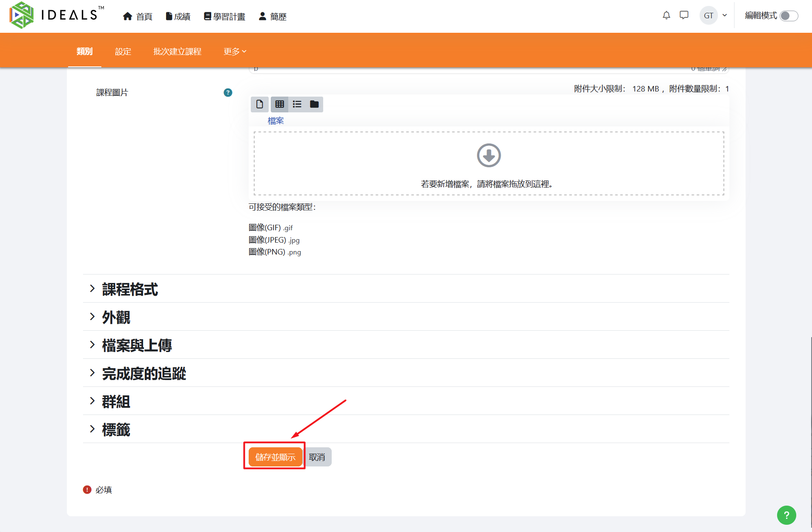812x532 pixels.
Task: Click the file drop zone area
Action: click(488, 163)
